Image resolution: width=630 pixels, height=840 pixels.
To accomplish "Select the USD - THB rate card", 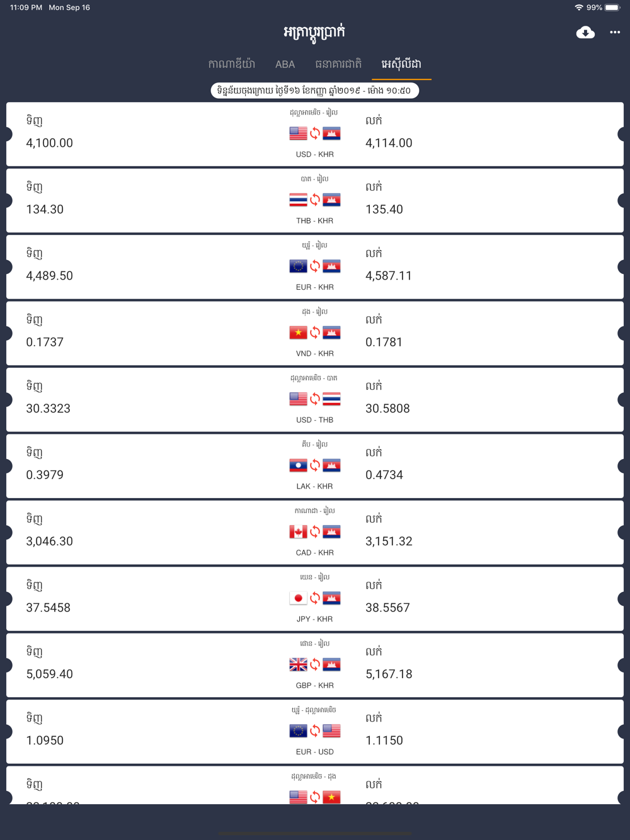I will pos(315,399).
